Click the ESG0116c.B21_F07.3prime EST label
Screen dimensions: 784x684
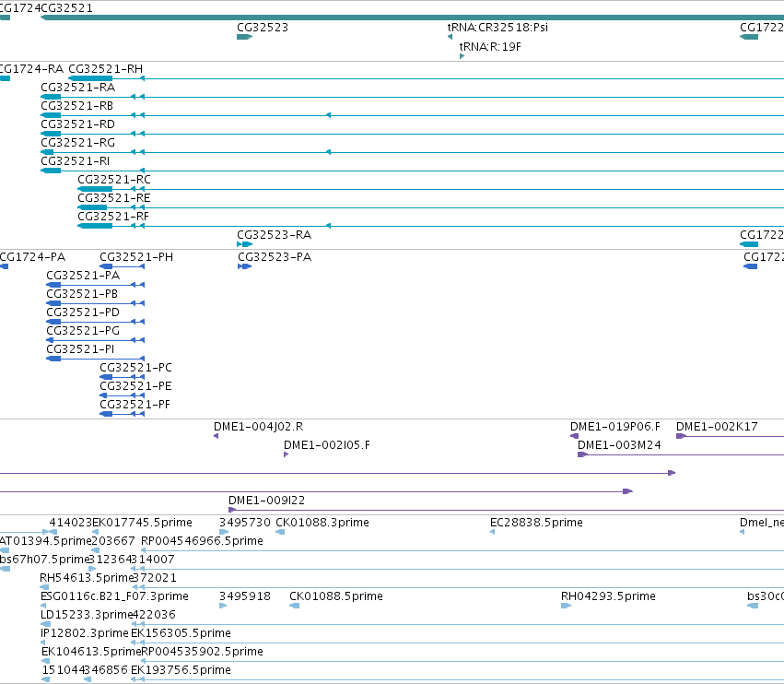point(114,596)
